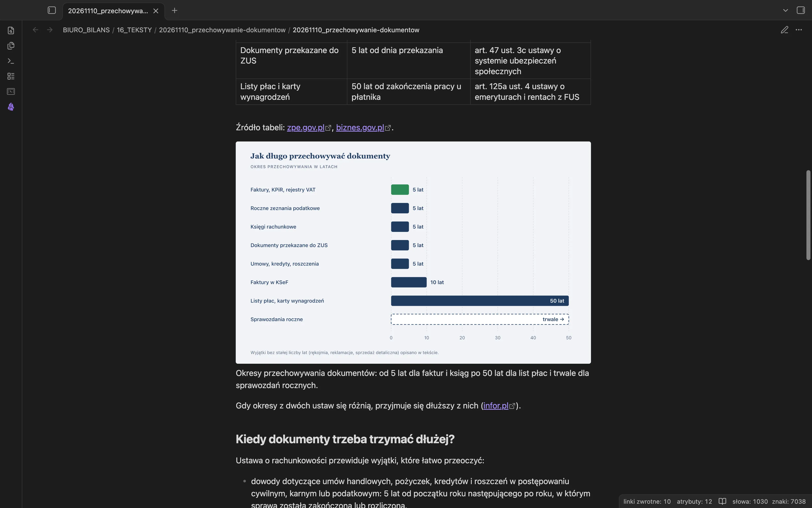Open command palette terminal icon
Image resolution: width=812 pixels, height=508 pixels.
click(x=11, y=61)
